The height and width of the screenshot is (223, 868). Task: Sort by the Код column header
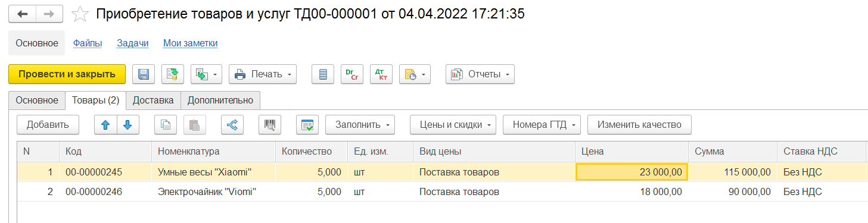(105, 152)
